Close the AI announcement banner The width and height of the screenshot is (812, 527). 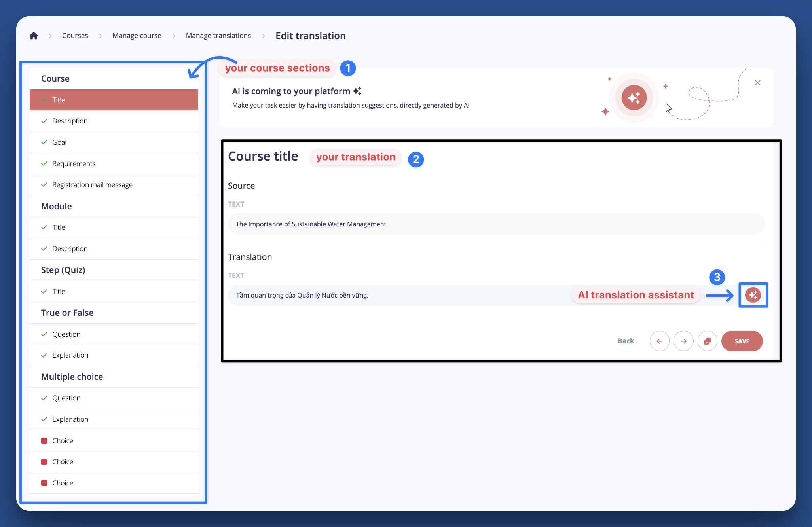[x=757, y=83]
